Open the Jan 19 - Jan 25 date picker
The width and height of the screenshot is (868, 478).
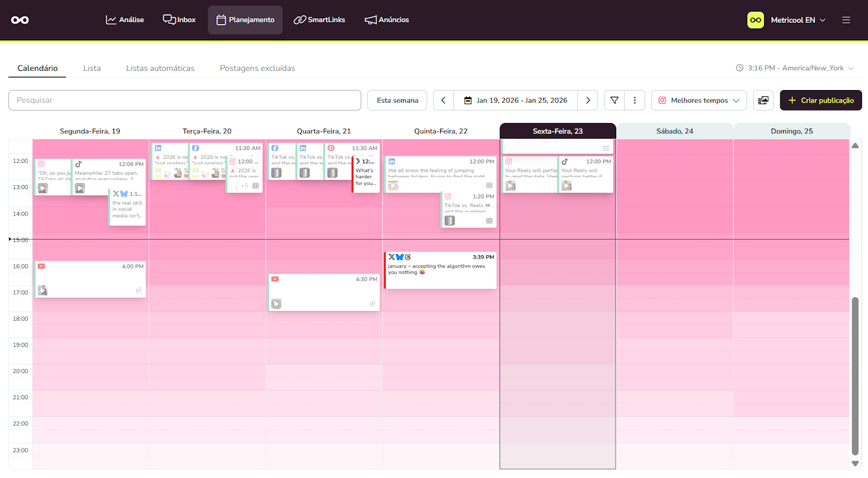point(516,100)
